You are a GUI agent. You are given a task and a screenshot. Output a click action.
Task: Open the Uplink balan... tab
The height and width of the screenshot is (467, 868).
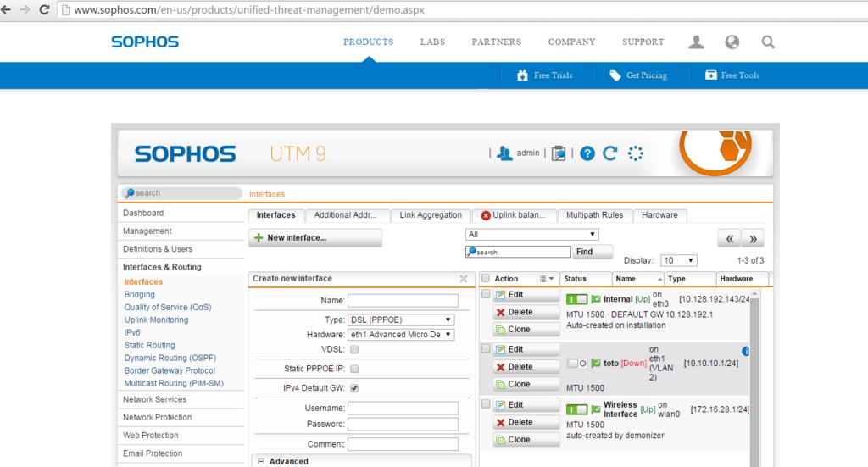click(x=513, y=215)
